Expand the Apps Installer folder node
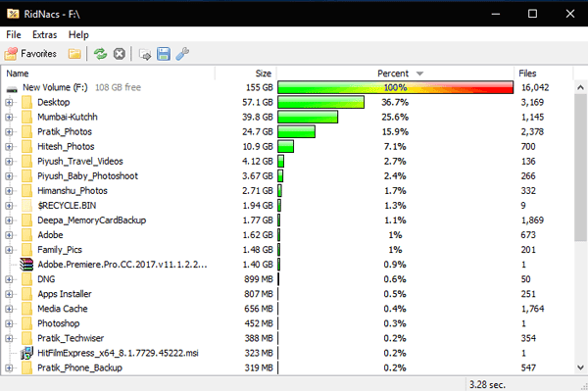The width and height of the screenshot is (588, 391). [9, 294]
